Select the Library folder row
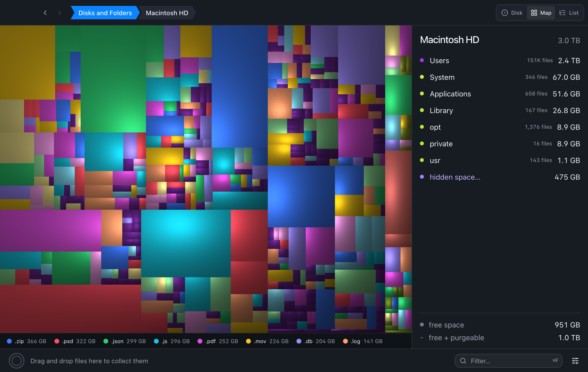This screenshot has width=588, height=372. click(500, 110)
